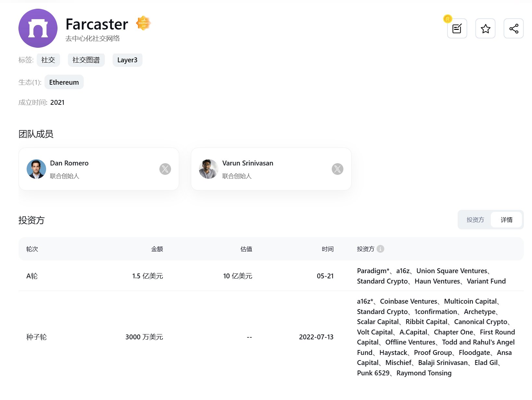The height and width of the screenshot is (400, 532).
Task: Click the orange Rootdata list badge
Action: pos(143,23)
